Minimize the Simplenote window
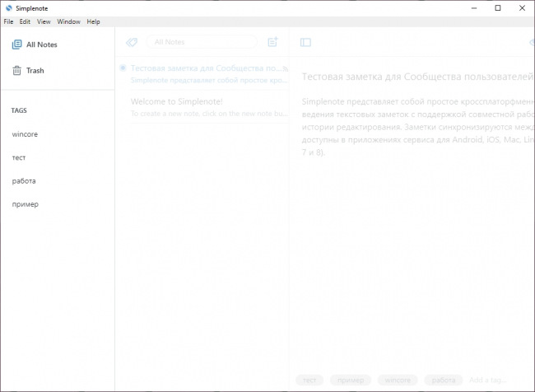The image size is (535, 392). [x=474, y=8]
